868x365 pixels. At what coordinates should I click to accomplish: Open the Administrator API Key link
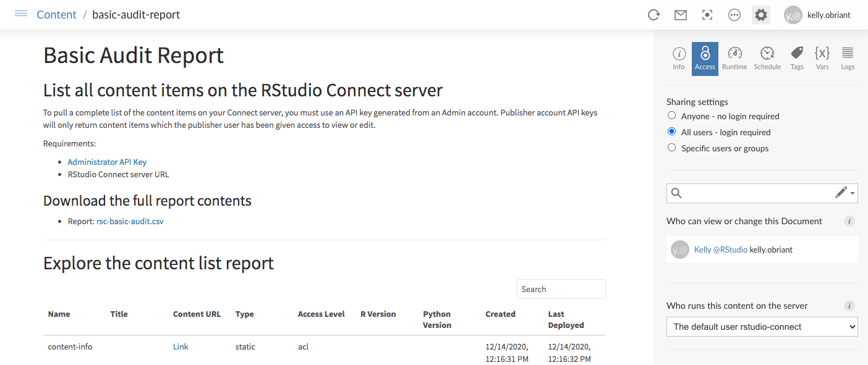[107, 162]
